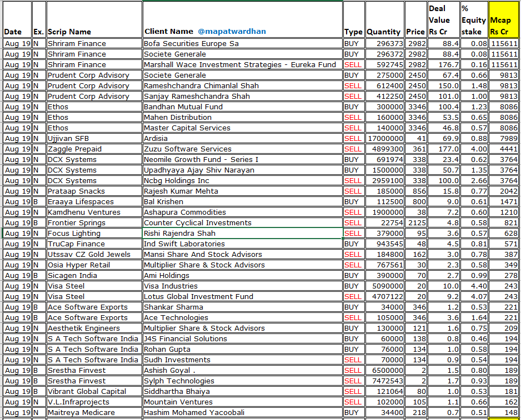
Task: Select J4S Financial Solutions cell
Action: click(x=243, y=338)
